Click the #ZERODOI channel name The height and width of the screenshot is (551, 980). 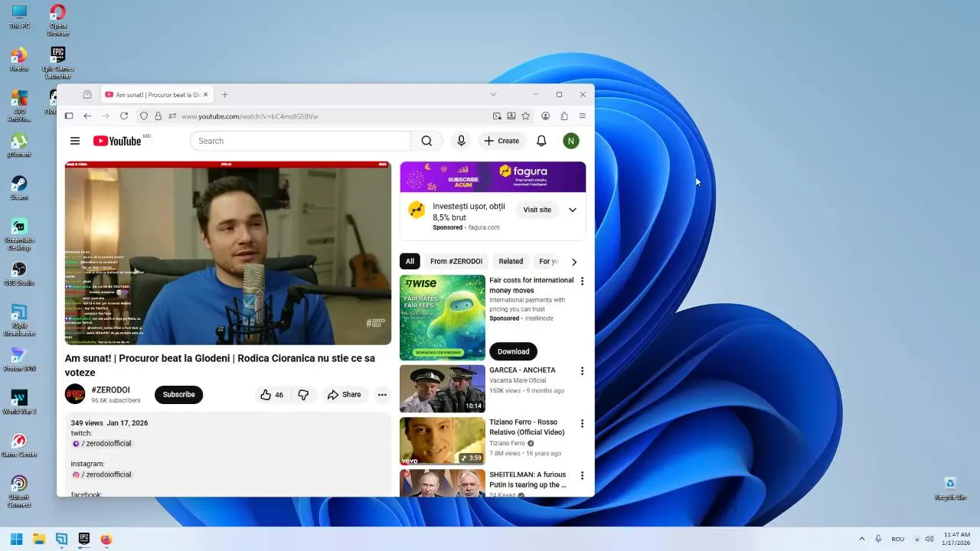(110, 390)
